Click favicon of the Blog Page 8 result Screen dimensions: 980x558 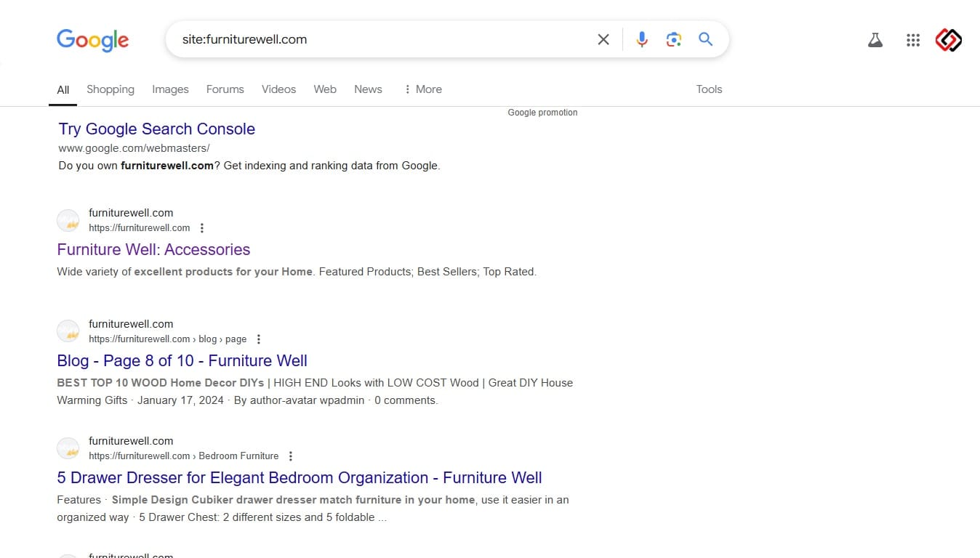(x=68, y=331)
